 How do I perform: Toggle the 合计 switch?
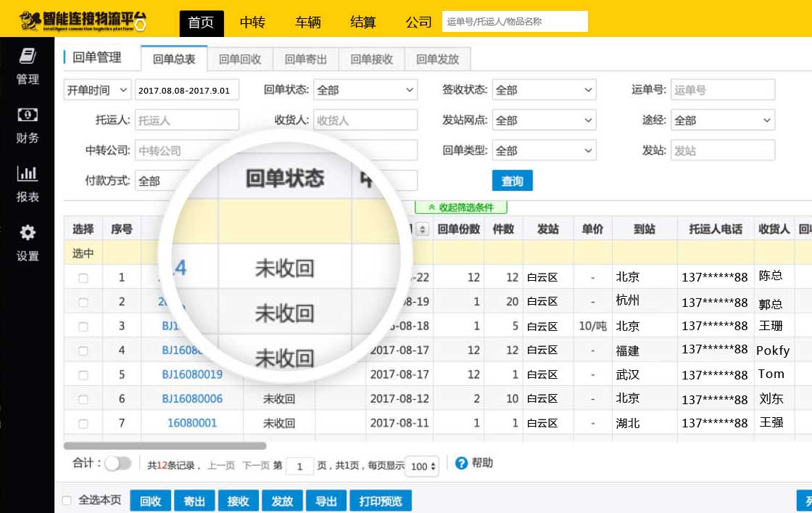[x=118, y=463]
